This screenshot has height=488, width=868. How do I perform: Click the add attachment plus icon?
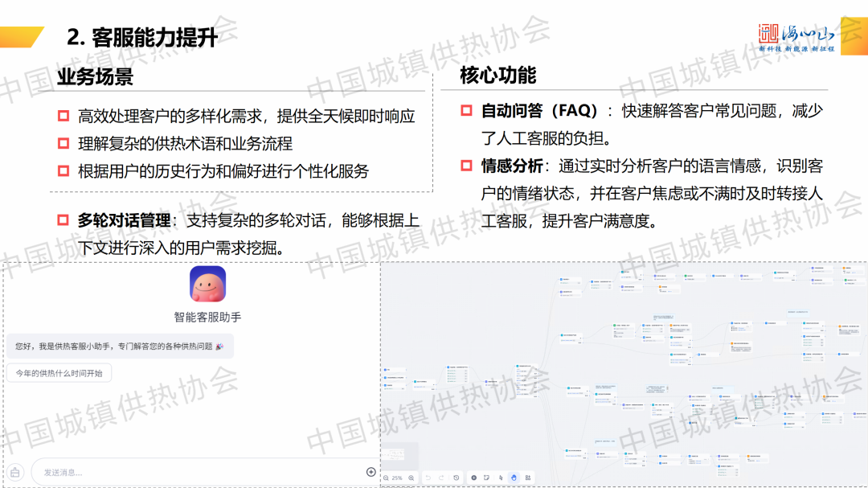coord(371,472)
